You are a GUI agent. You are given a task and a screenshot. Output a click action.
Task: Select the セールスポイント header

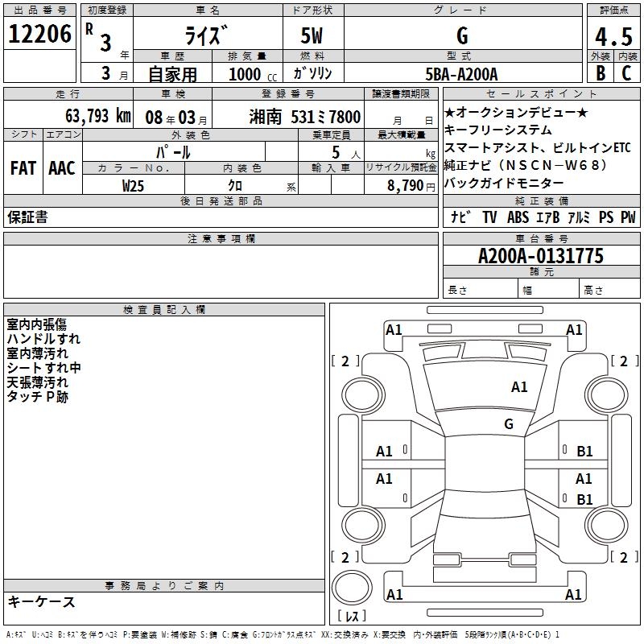pyautogui.click(x=541, y=94)
